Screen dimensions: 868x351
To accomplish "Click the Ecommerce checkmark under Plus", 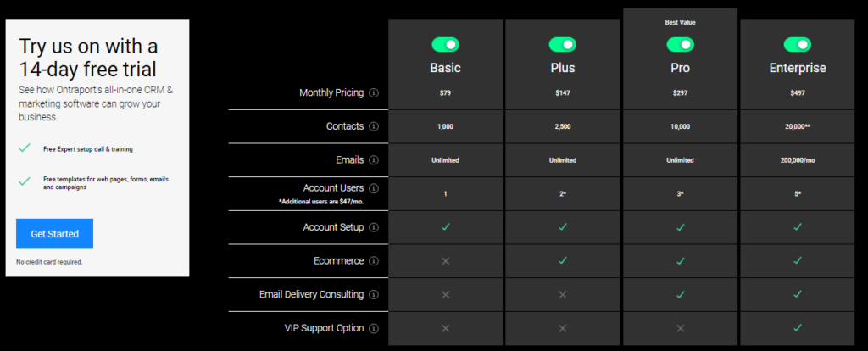I will 563,261.
